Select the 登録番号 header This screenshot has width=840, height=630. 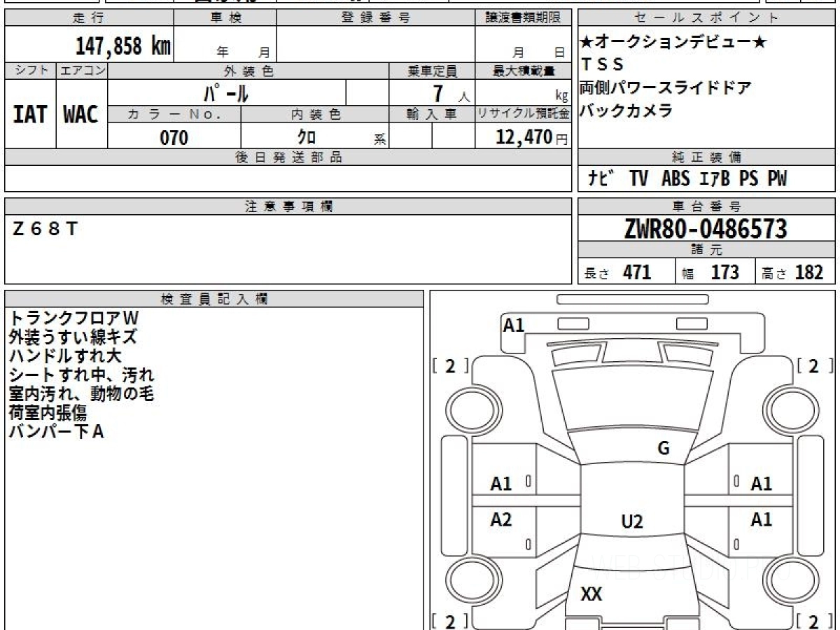[x=376, y=18]
